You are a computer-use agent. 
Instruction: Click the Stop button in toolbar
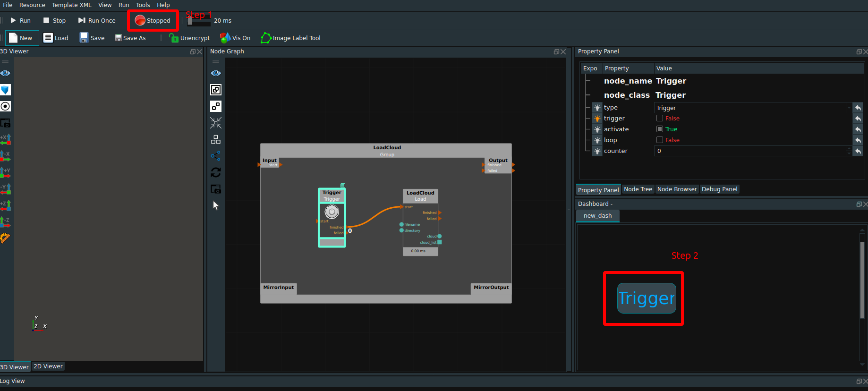coord(54,20)
